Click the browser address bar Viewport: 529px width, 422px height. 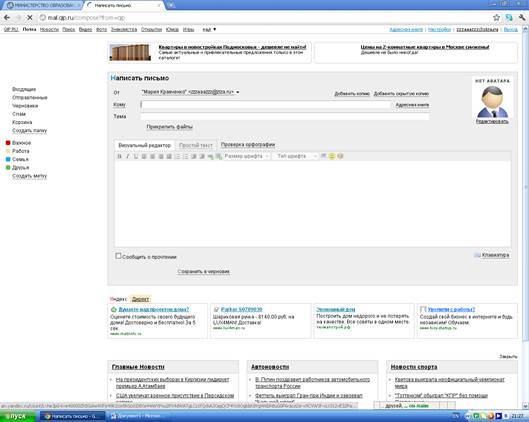pos(263,18)
